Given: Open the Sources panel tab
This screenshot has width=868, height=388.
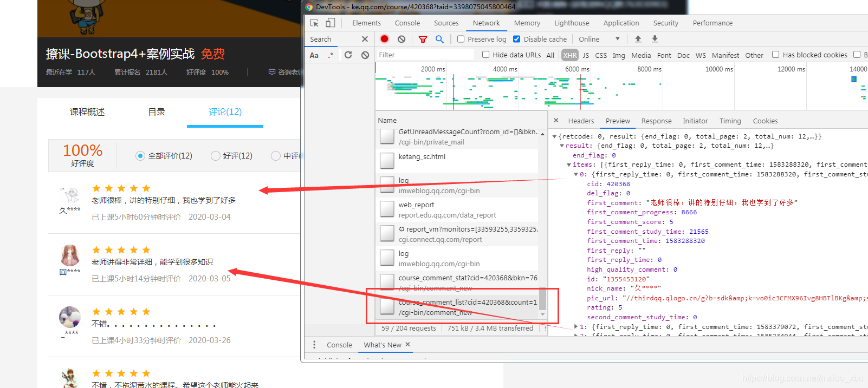Looking at the screenshot, I should coord(446,23).
